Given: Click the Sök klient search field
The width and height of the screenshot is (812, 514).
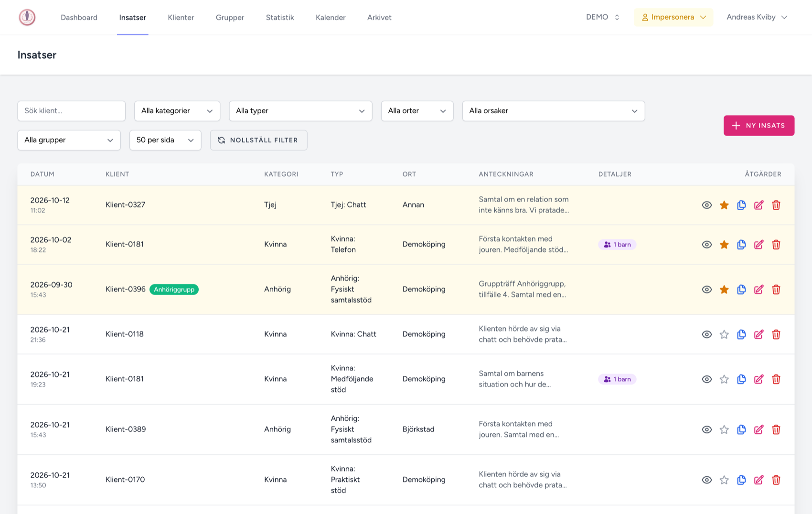Looking at the screenshot, I should (x=72, y=111).
